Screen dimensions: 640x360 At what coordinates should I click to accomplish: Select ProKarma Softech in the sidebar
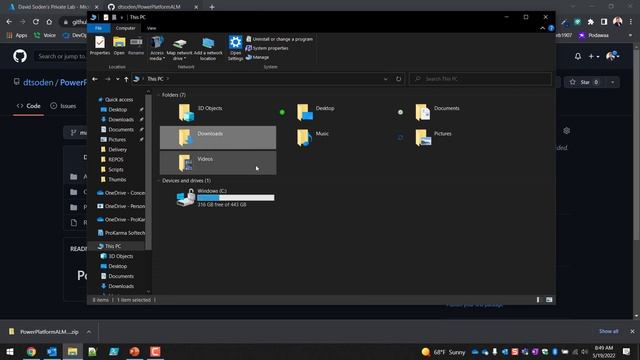pos(121,233)
